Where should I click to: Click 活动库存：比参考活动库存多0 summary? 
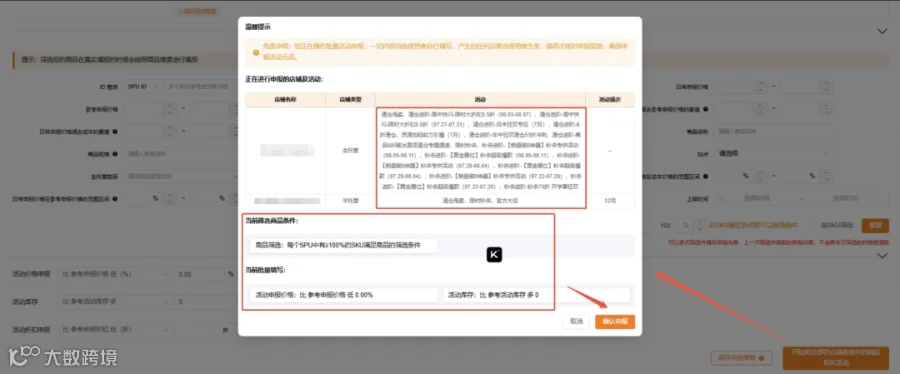coord(537,295)
